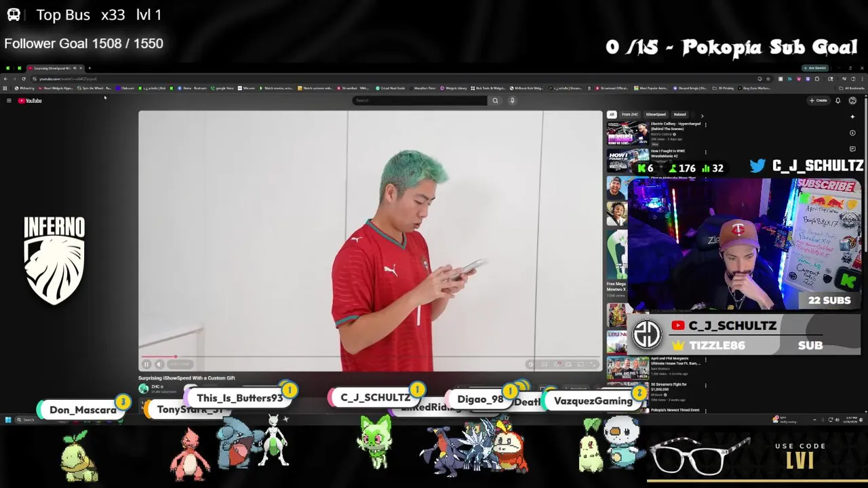Start voice search with the microphone icon
Viewport: 868px width, 488px height.
pos(512,100)
